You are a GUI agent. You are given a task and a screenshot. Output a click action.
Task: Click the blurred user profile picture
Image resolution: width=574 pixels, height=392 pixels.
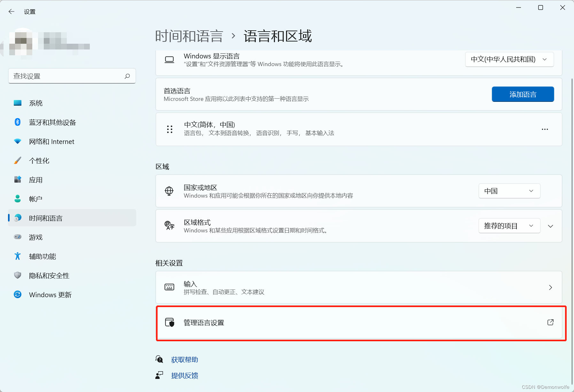[21, 43]
